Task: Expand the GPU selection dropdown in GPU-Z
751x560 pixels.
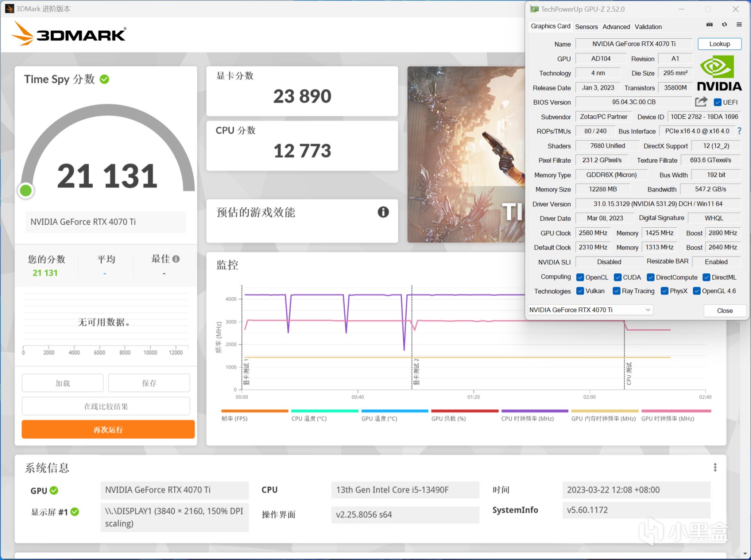Action: click(590, 310)
